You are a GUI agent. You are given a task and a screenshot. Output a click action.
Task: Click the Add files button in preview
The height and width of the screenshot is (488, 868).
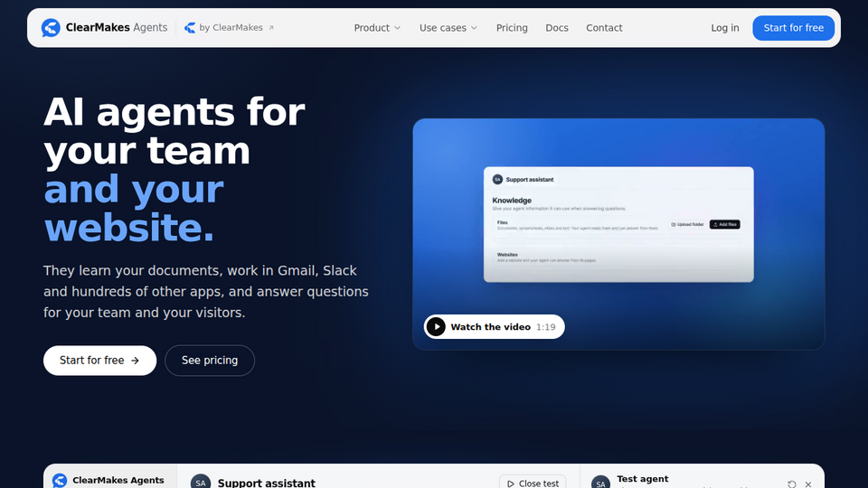click(x=724, y=225)
